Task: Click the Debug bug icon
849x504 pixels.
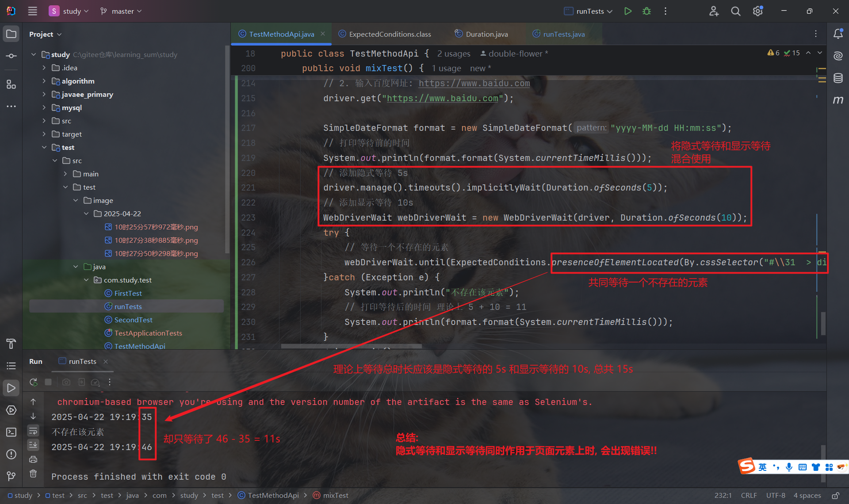Action: pos(646,11)
